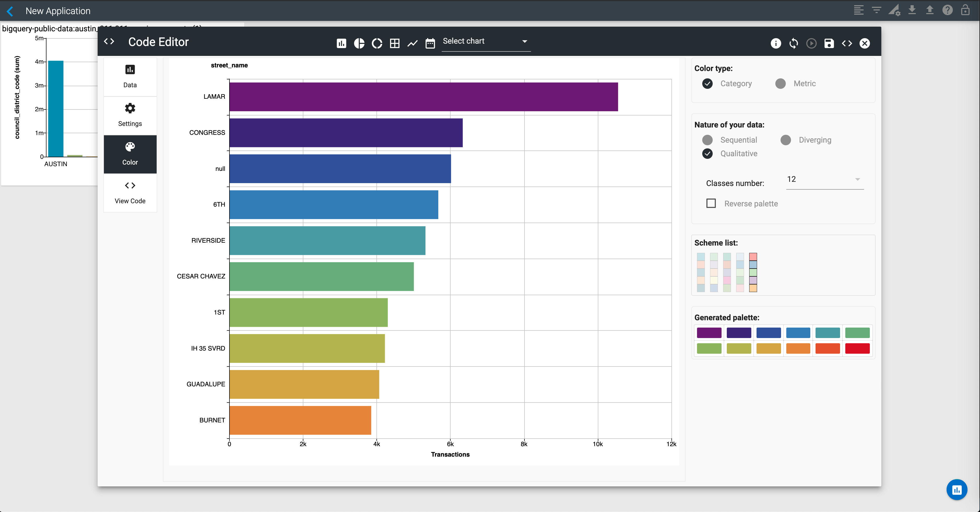Click the 'GUADALUPE' bar label
Image resolution: width=980 pixels, height=512 pixels.
click(x=206, y=384)
